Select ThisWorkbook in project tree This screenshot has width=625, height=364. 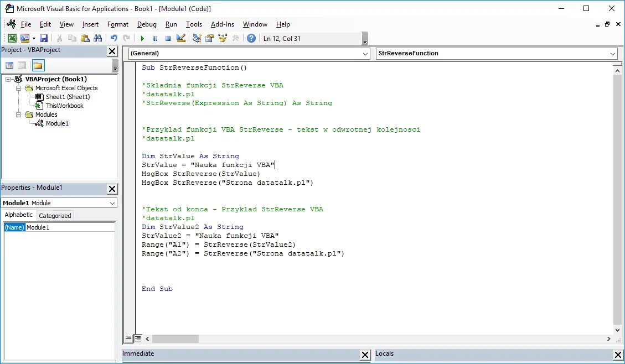(x=65, y=106)
